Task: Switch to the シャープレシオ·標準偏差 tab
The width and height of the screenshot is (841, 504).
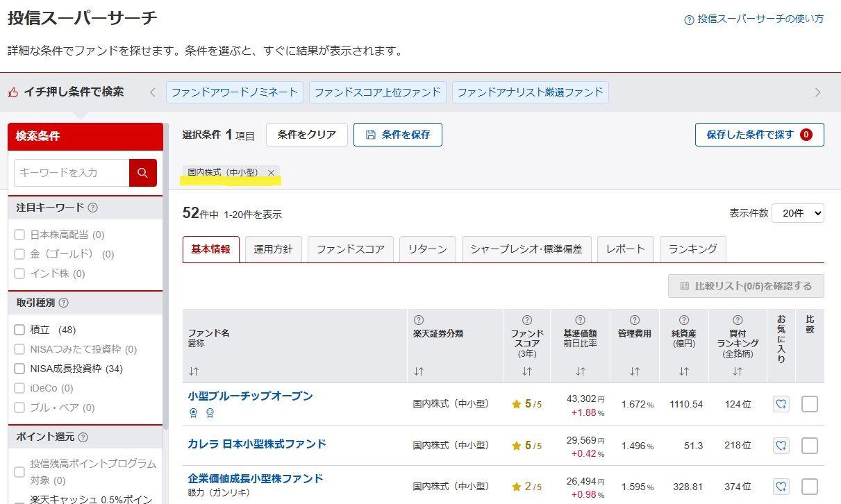Action: click(x=526, y=249)
